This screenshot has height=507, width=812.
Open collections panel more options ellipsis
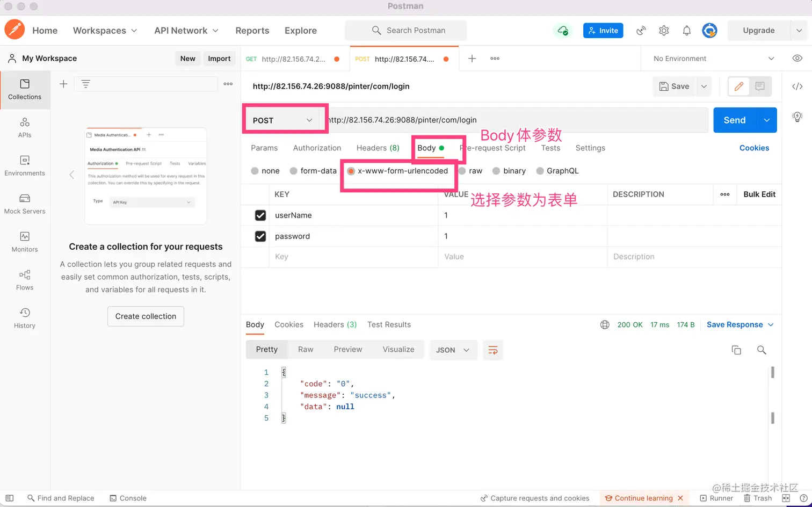coord(228,84)
